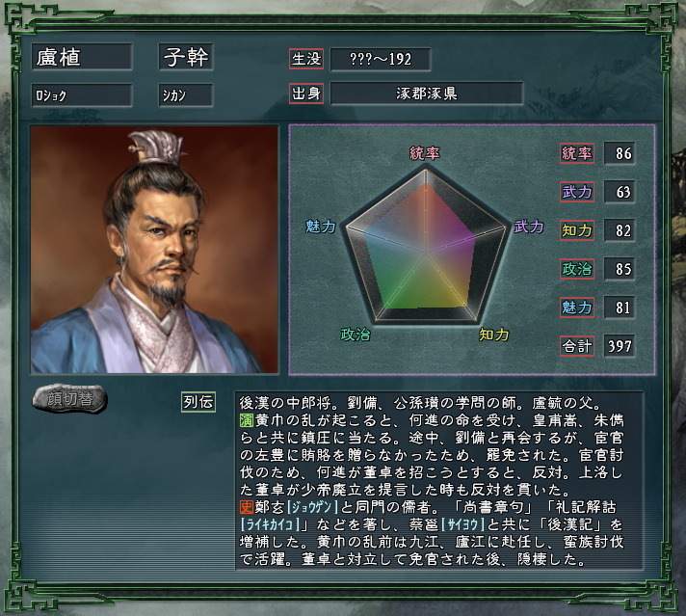Click the 生没 lifespan label
Screen dimensions: 686x616
point(306,59)
